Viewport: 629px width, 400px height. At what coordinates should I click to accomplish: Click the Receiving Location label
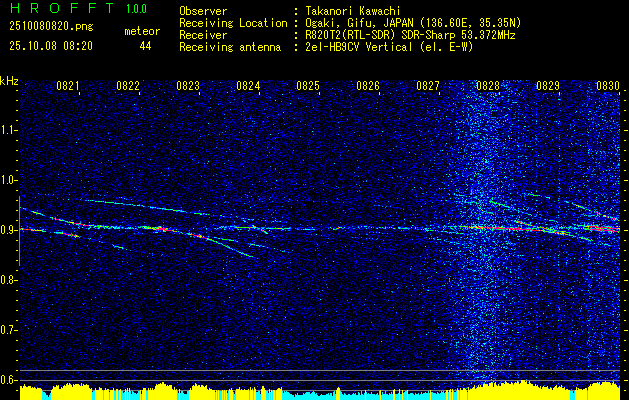point(233,23)
